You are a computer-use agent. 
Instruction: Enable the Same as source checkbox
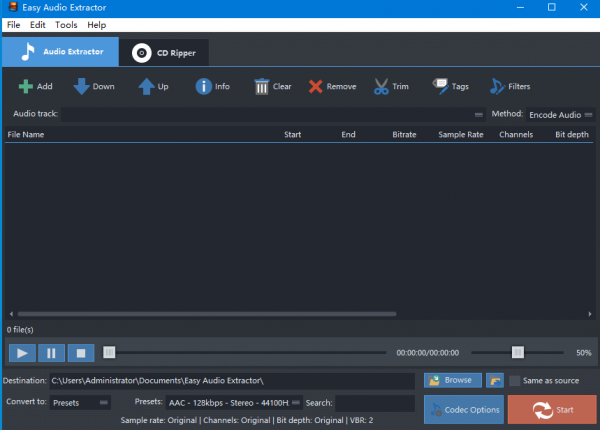click(x=515, y=381)
